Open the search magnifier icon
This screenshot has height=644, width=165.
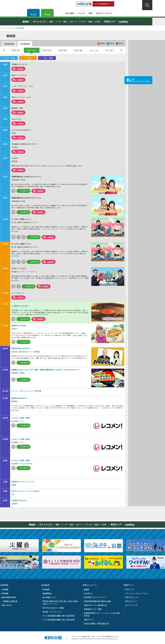coord(147,5)
